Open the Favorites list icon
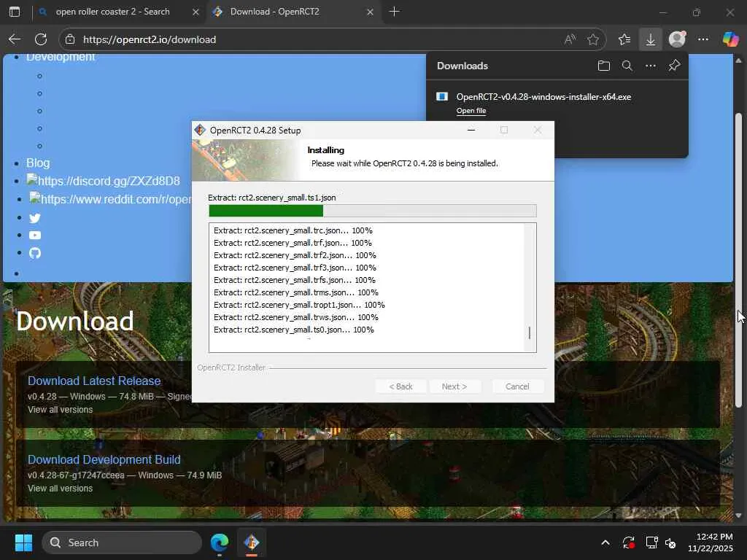 [624, 39]
